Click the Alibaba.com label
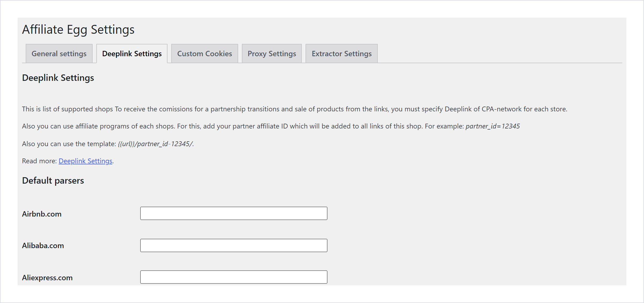Viewport: 644px width, 303px height. (x=43, y=245)
